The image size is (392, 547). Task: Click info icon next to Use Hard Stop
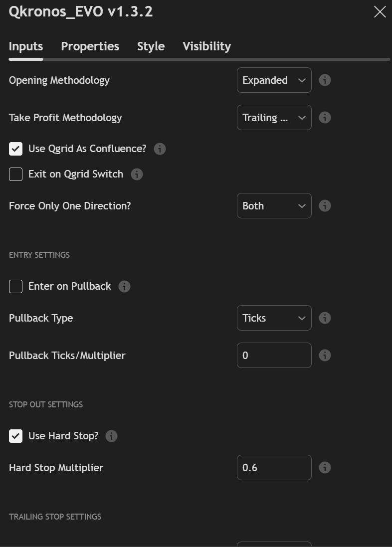tap(112, 436)
